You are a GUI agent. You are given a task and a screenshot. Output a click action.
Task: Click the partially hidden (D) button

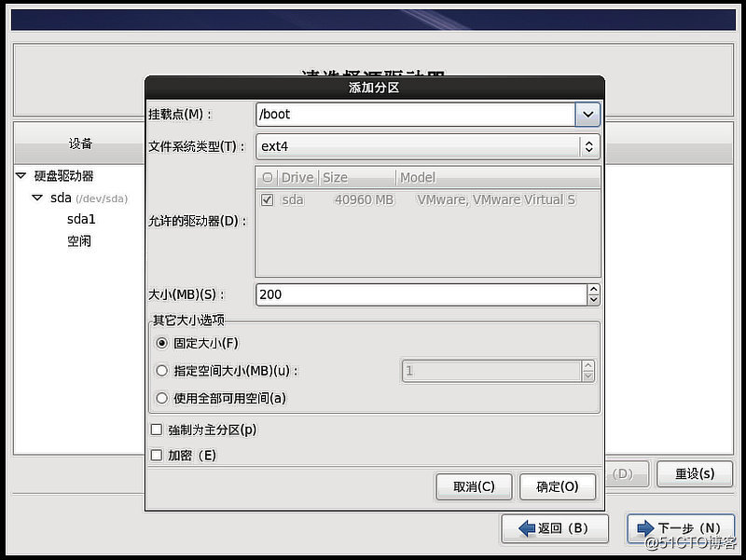[626, 473]
